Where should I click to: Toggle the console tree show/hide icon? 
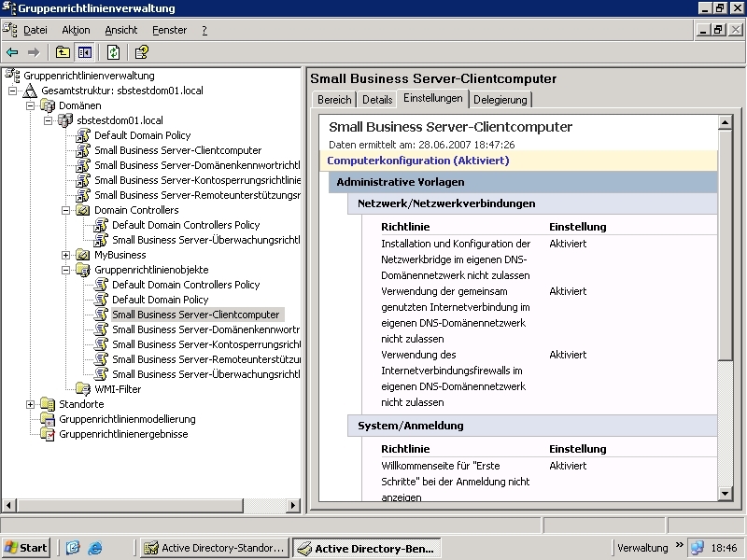[x=85, y=52]
